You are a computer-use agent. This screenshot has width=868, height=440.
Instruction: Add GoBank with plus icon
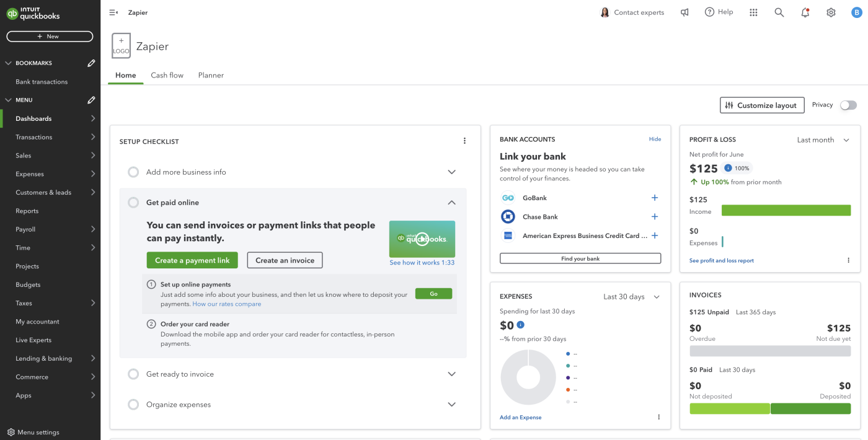655,198
